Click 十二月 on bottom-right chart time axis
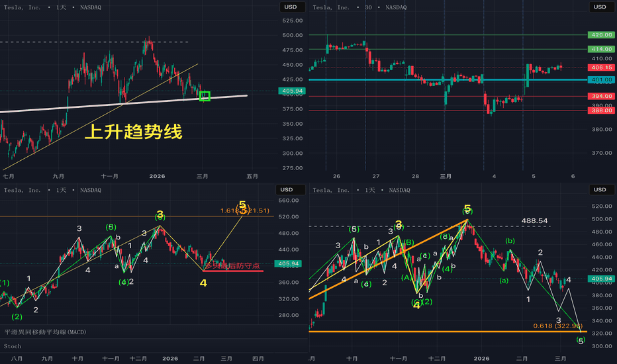The height and width of the screenshot is (364, 617). [x=437, y=359]
